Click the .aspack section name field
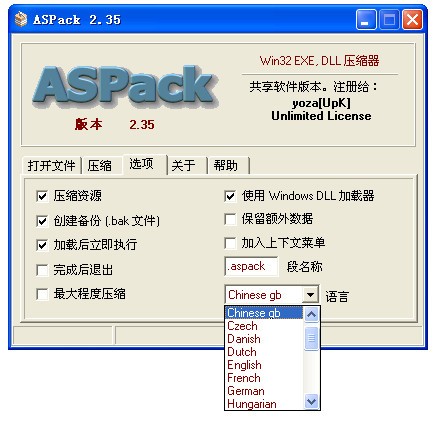The image size is (433, 423). point(251,266)
